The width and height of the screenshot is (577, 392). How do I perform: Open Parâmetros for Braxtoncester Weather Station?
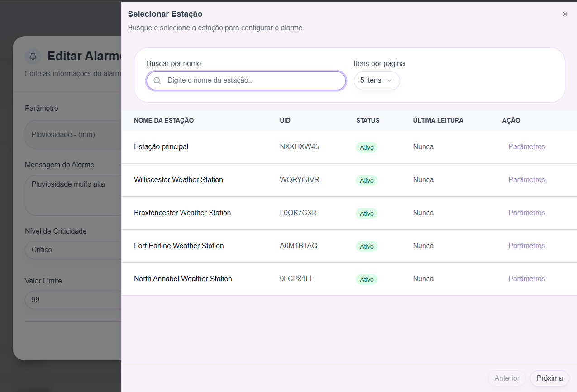(x=526, y=213)
